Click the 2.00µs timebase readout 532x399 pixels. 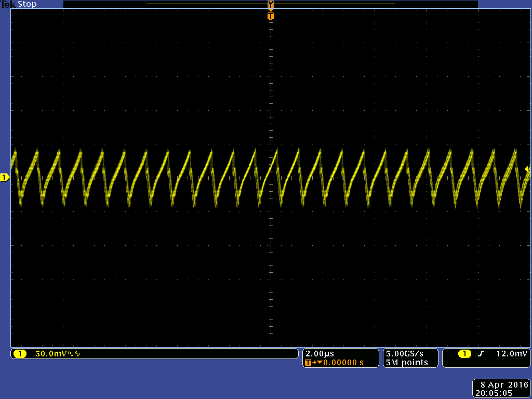pyautogui.click(x=320, y=354)
